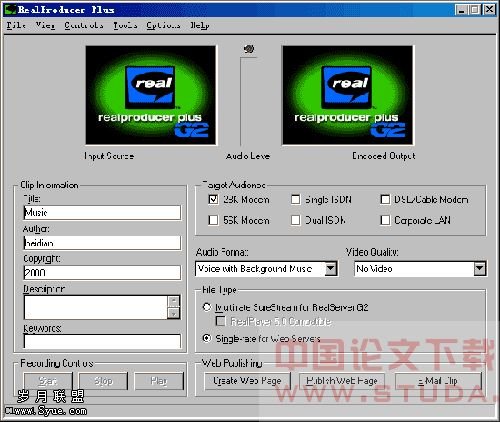Open the View menu
Screen dimensions: 500x422
[x=45, y=25]
